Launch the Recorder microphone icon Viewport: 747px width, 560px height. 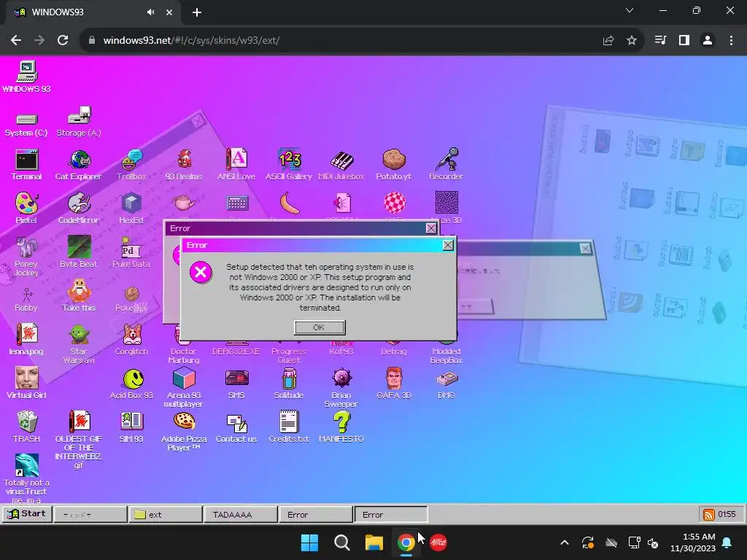tap(446, 159)
